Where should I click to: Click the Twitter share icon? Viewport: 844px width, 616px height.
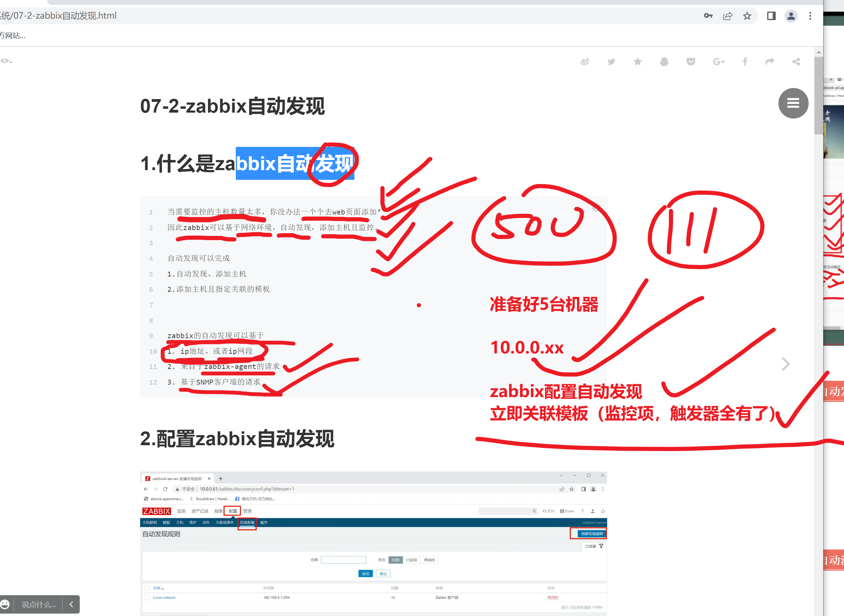[x=611, y=62]
